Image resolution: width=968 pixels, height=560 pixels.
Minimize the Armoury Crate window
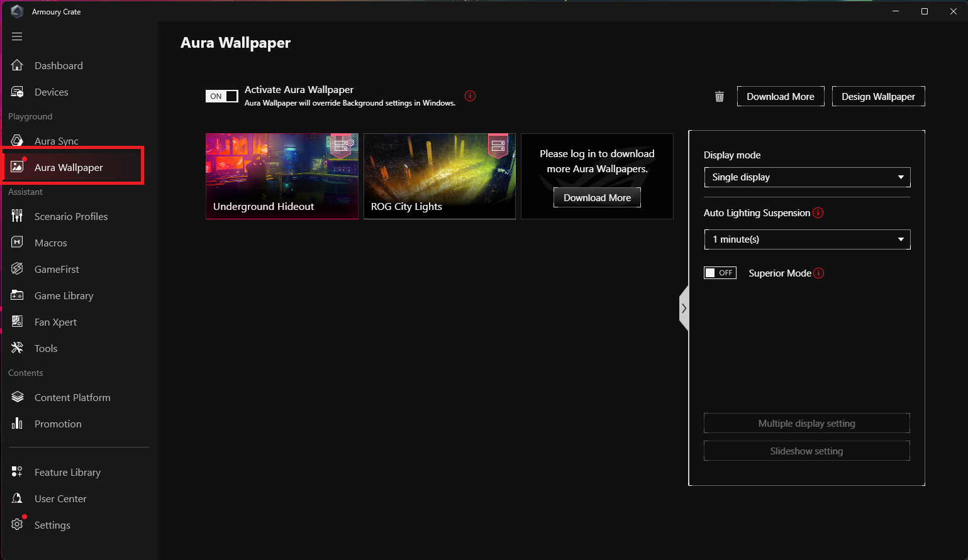click(896, 11)
